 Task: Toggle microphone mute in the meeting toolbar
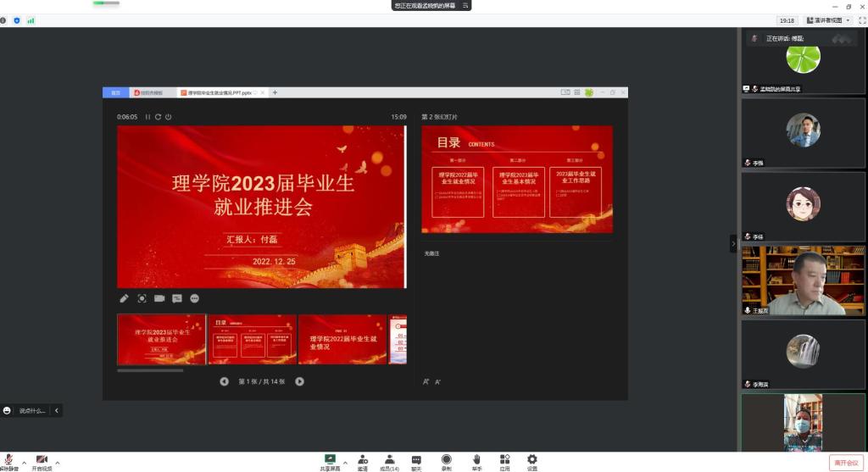8,460
